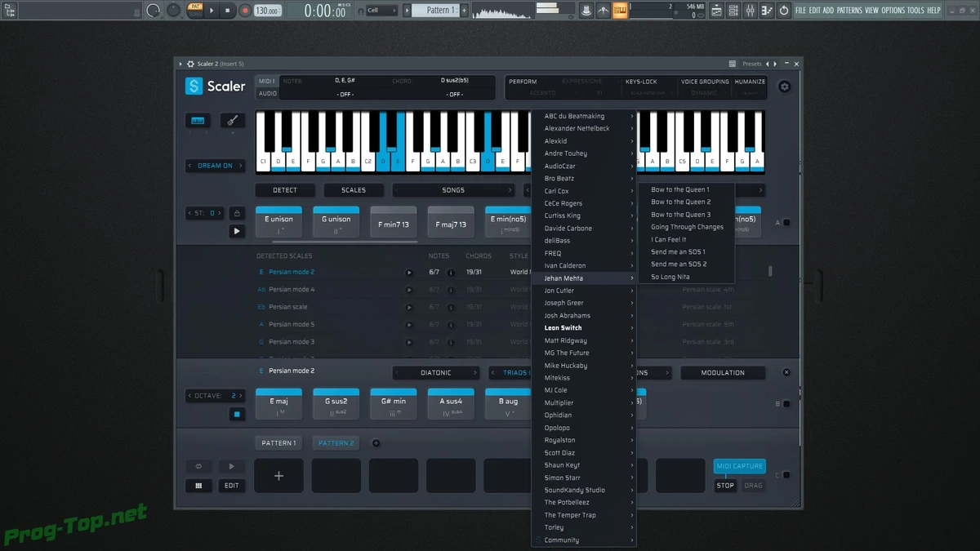980x551 pixels.
Task: Open the SONGS dropdown
Action: click(453, 190)
